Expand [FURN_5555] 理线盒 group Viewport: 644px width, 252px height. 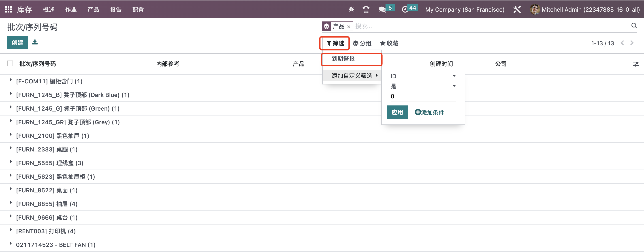pyautogui.click(x=11, y=162)
